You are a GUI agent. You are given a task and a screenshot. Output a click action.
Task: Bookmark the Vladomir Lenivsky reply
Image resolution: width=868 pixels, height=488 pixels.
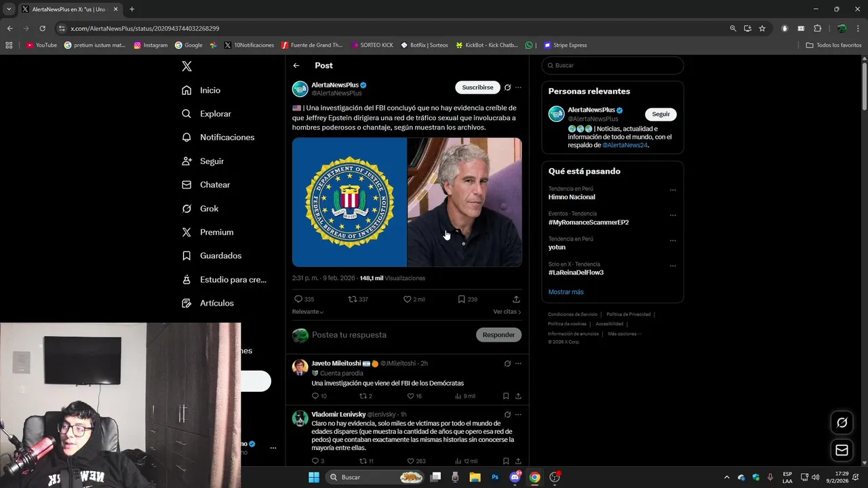point(506,461)
